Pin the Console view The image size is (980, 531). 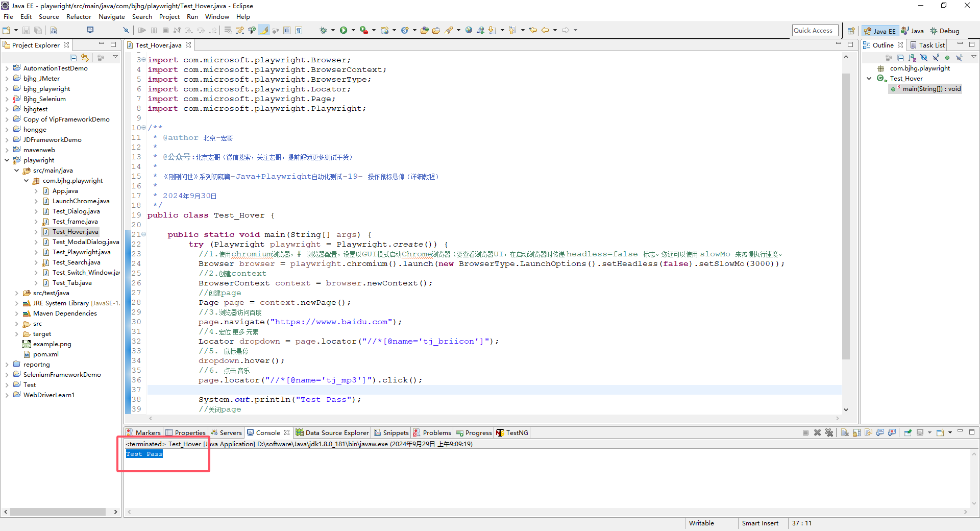click(908, 433)
